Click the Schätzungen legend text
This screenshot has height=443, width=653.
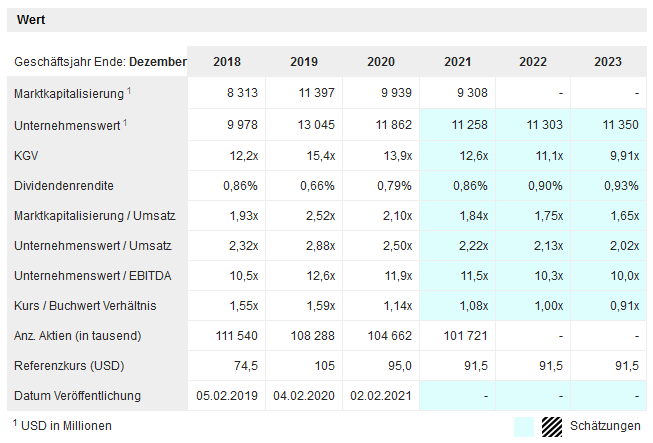(605, 426)
